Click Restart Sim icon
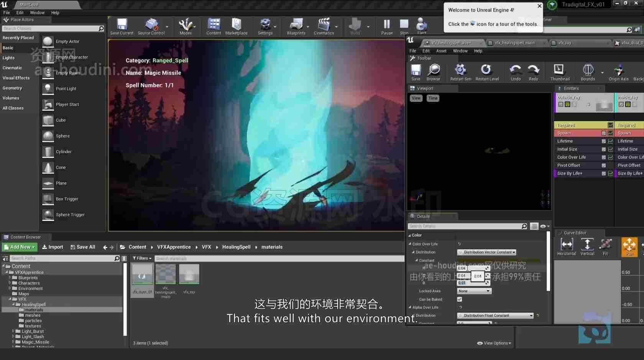The width and height of the screenshot is (644, 360). point(461,72)
